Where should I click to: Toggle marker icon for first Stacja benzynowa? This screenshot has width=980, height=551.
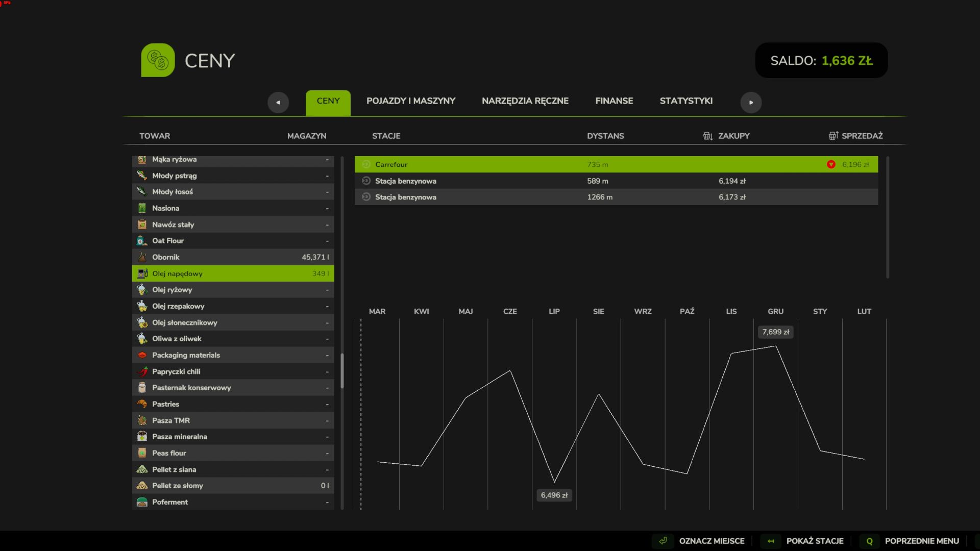click(366, 181)
